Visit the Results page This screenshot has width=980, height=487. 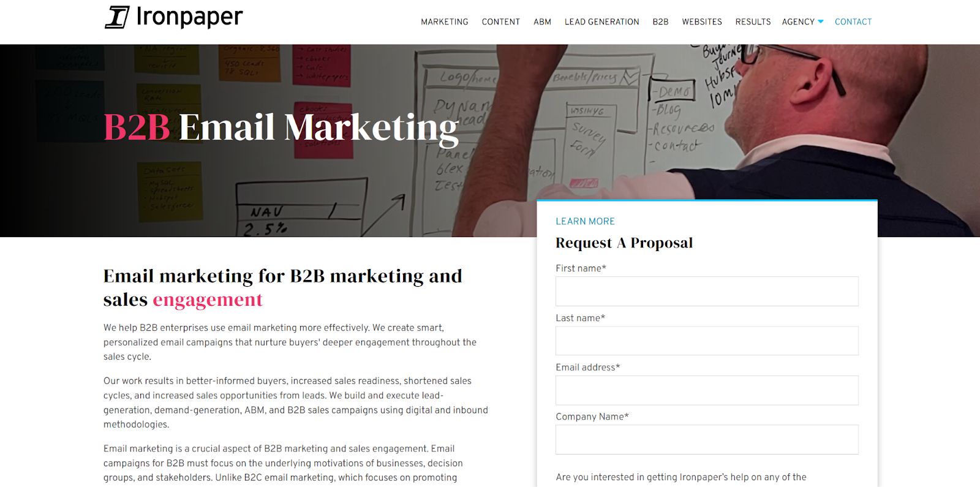(753, 22)
